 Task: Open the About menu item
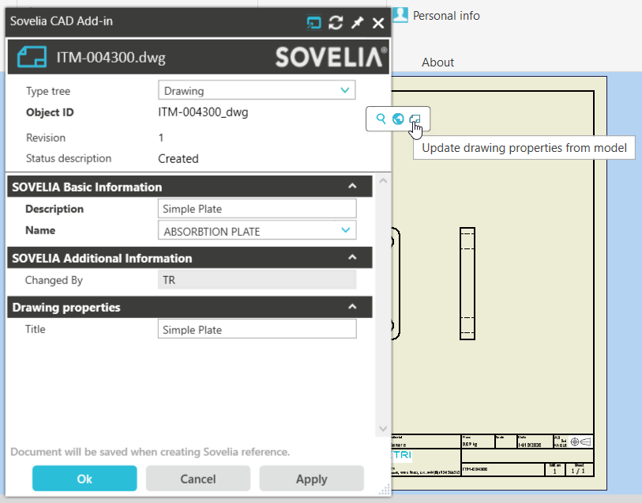(438, 62)
